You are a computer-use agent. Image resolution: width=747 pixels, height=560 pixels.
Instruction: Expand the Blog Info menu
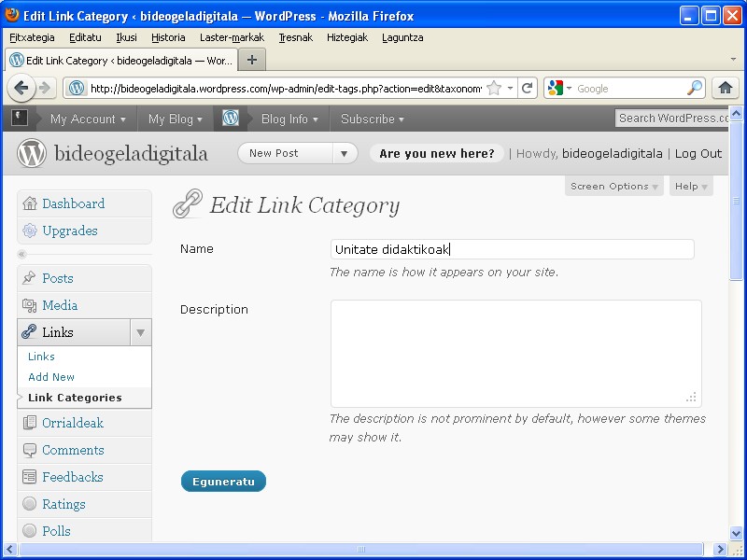tap(289, 119)
